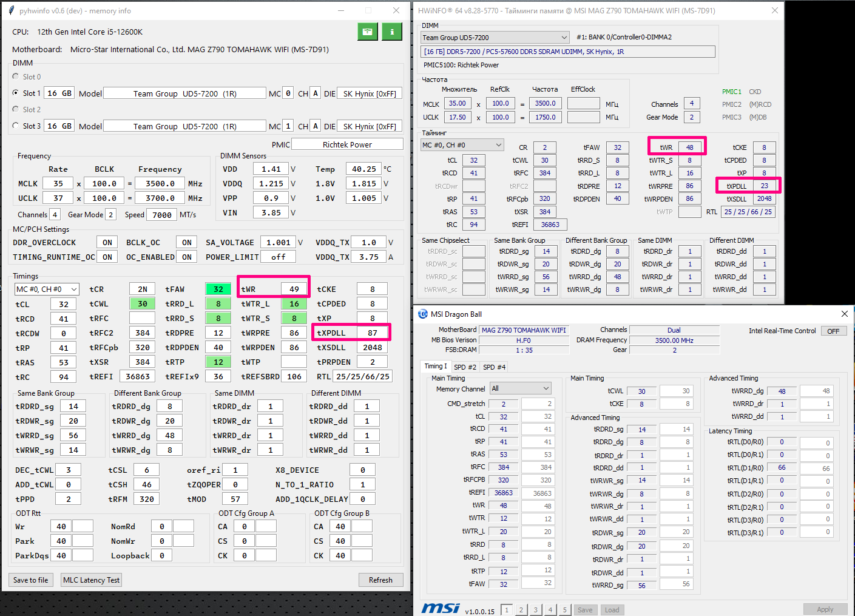Click the DEC_tCWL value 3 in pyhwinfo

(x=69, y=470)
